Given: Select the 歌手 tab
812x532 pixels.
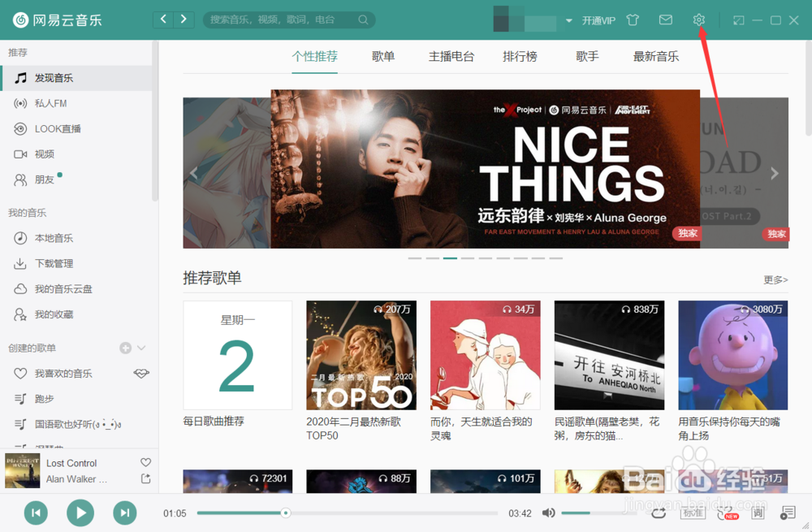Looking at the screenshot, I should (587, 56).
